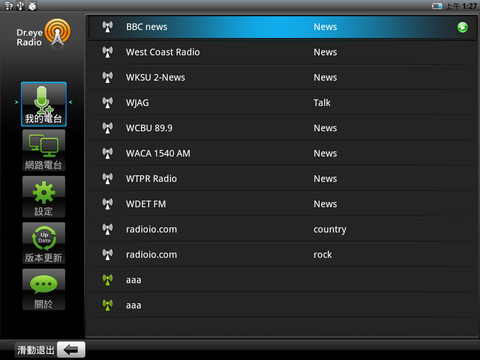Click the News genre on the WCBU 89.9 row
This screenshot has width=480, height=360.
[x=325, y=128]
